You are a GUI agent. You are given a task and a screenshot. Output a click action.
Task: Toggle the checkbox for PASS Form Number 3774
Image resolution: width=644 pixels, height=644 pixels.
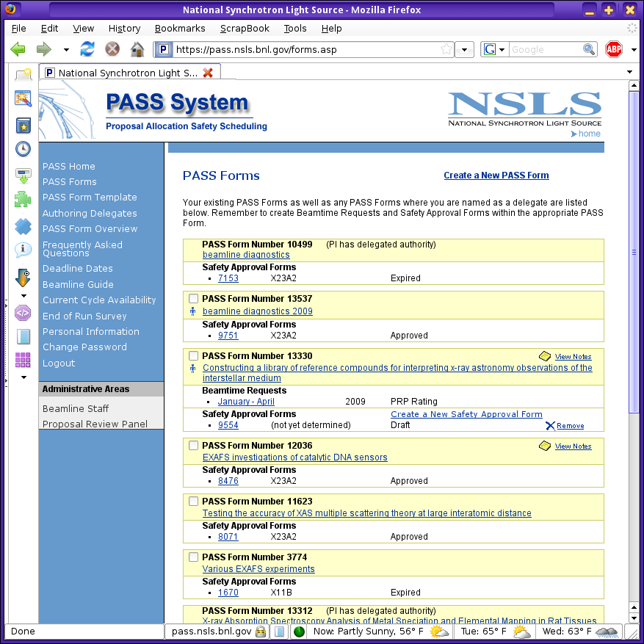coord(193,557)
